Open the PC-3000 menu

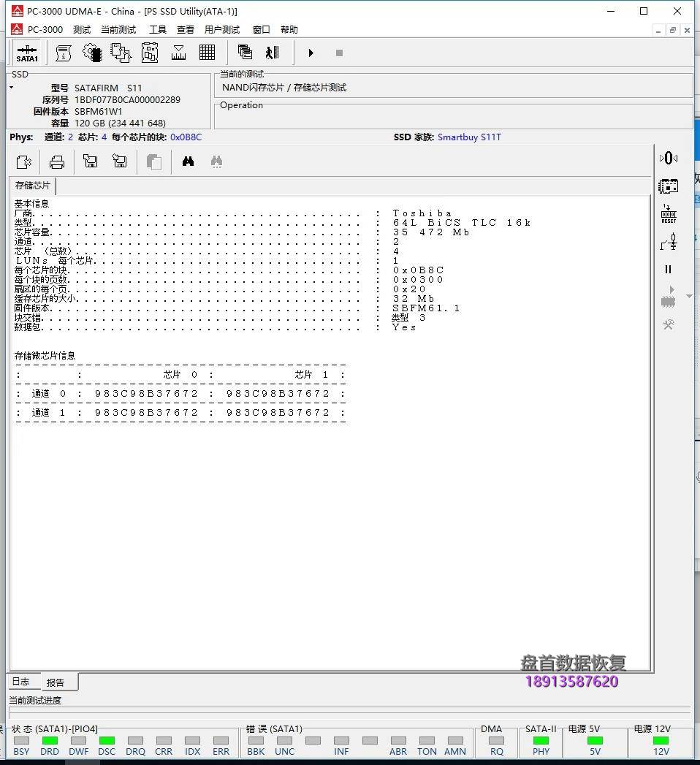[x=45, y=30]
